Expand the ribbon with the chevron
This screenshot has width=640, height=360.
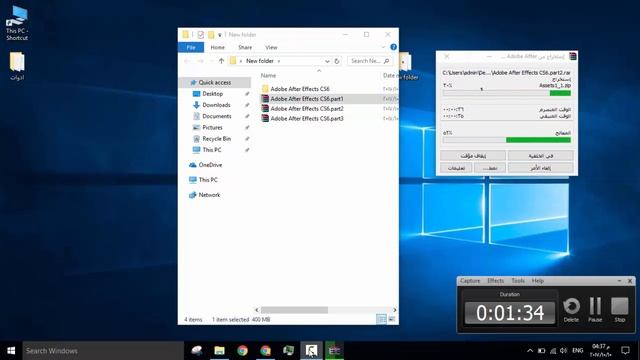[383, 47]
